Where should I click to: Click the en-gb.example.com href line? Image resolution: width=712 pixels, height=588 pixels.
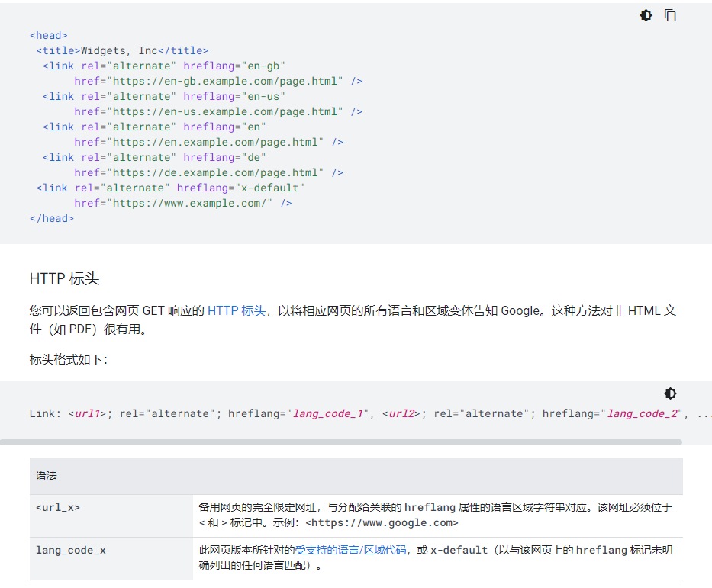[x=218, y=81]
